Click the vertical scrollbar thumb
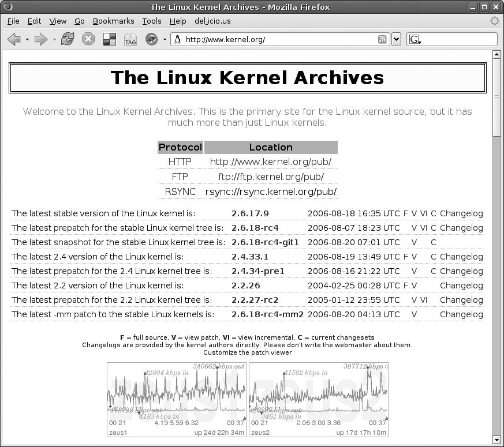Screen dimensions: 504x447 (496, 97)
